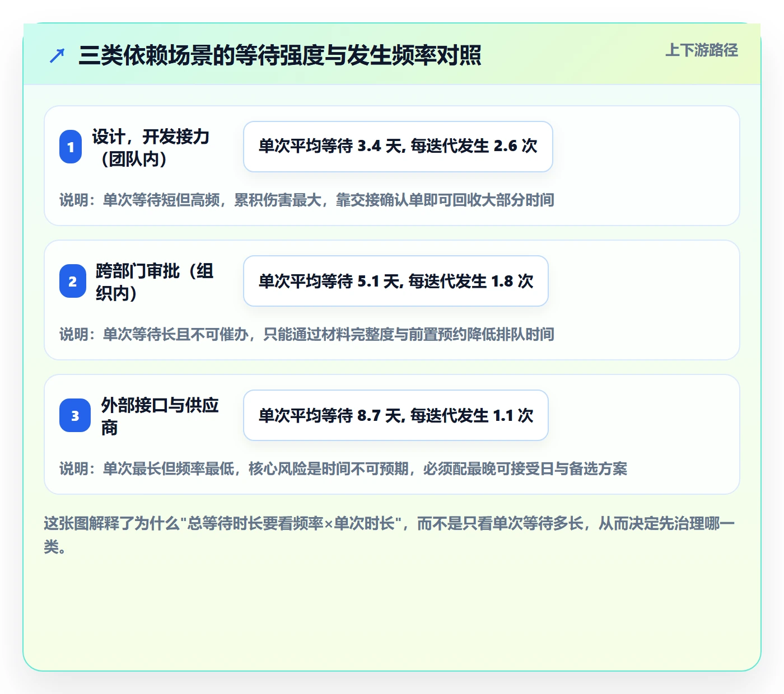Click the arrow icon beside the header title
Screen dimensions: 784x694
pyautogui.click(x=57, y=55)
